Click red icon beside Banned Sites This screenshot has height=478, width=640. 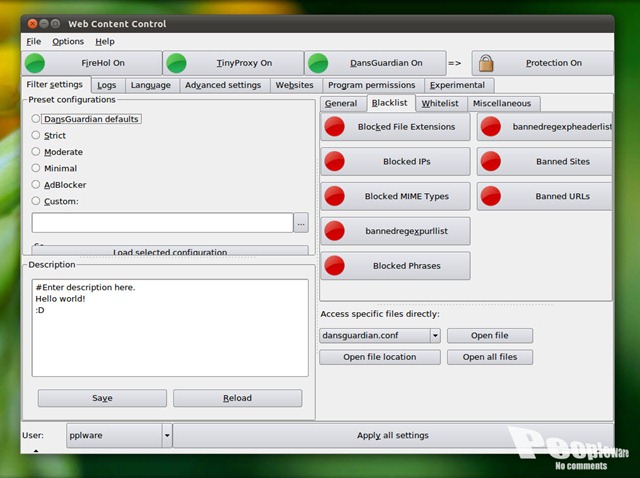(491, 162)
